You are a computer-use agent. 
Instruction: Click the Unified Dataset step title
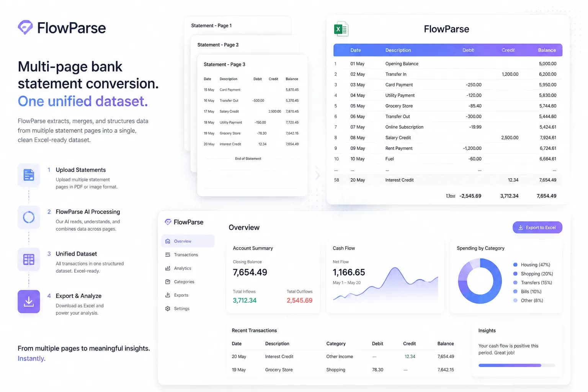pos(76,254)
